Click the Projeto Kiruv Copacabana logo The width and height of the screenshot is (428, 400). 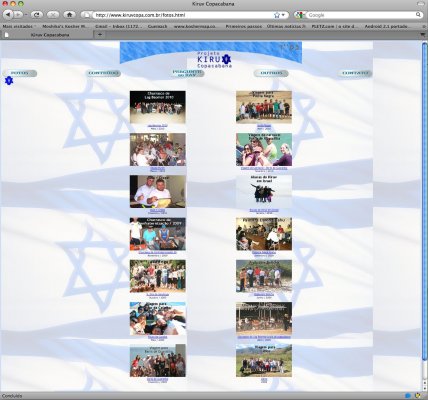tap(214, 60)
